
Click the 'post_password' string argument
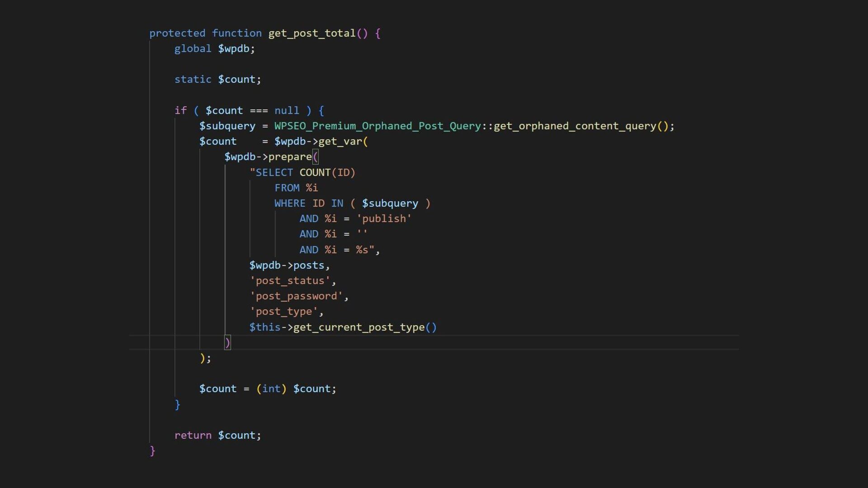296,296
